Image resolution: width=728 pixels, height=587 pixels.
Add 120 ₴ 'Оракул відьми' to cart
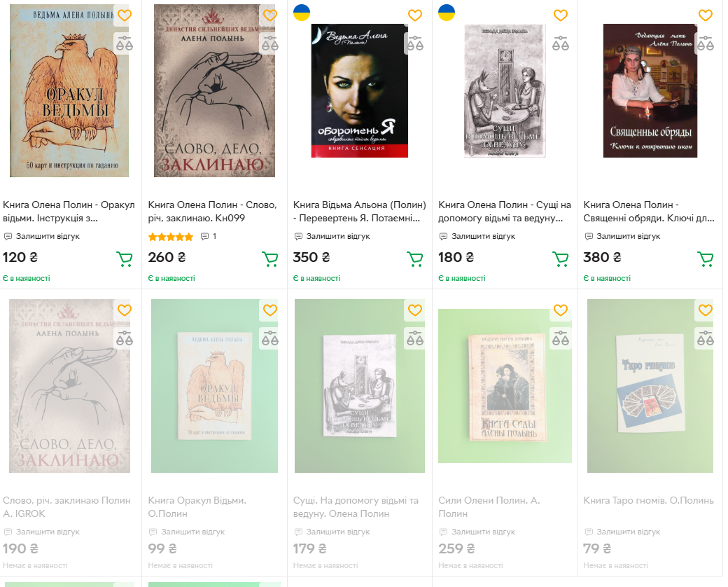124,259
